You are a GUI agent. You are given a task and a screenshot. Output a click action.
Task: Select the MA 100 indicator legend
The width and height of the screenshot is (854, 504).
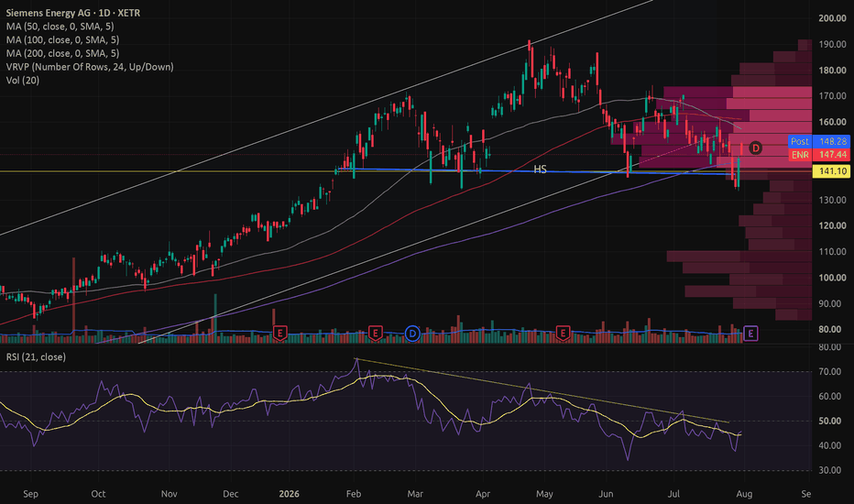(x=62, y=39)
